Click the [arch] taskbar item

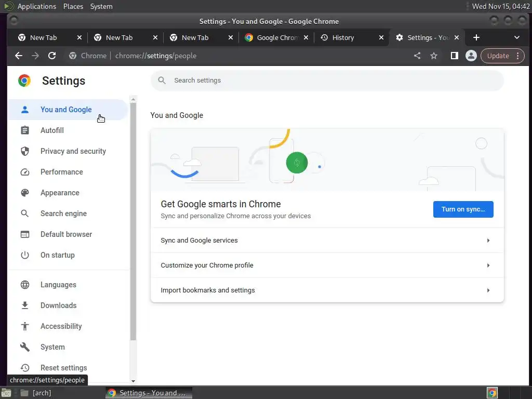(36, 393)
